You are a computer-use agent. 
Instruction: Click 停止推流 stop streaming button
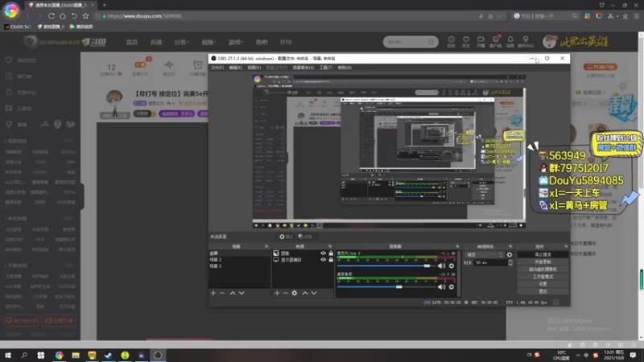pyautogui.click(x=543, y=254)
